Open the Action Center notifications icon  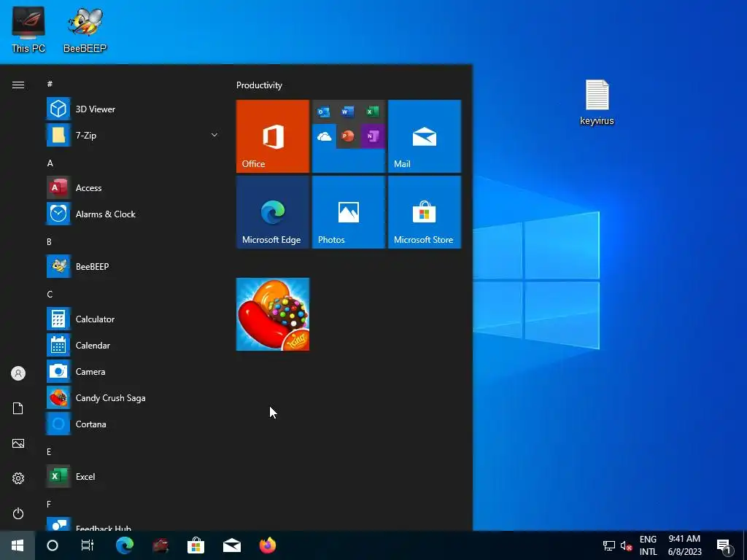point(724,546)
